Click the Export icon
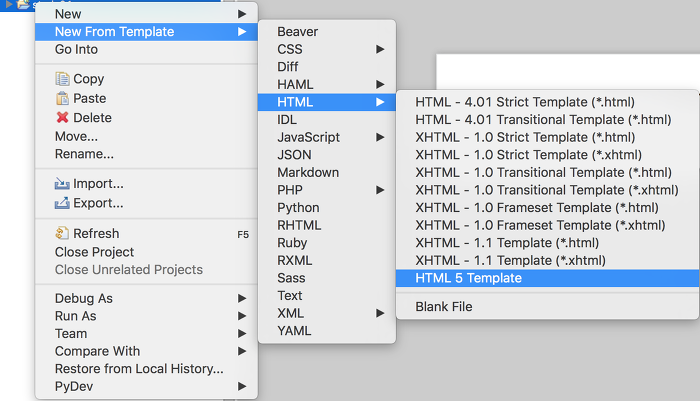 62,203
